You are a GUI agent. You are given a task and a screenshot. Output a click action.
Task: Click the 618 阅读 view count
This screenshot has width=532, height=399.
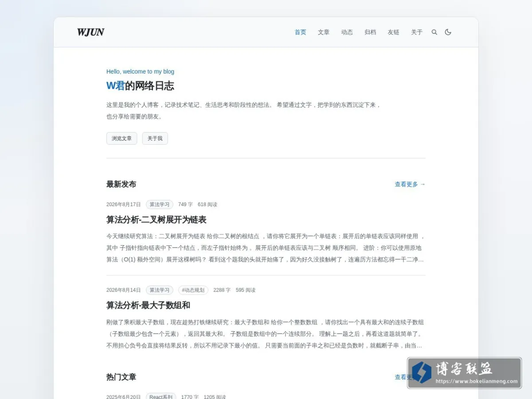pyautogui.click(x=207, y=204)
